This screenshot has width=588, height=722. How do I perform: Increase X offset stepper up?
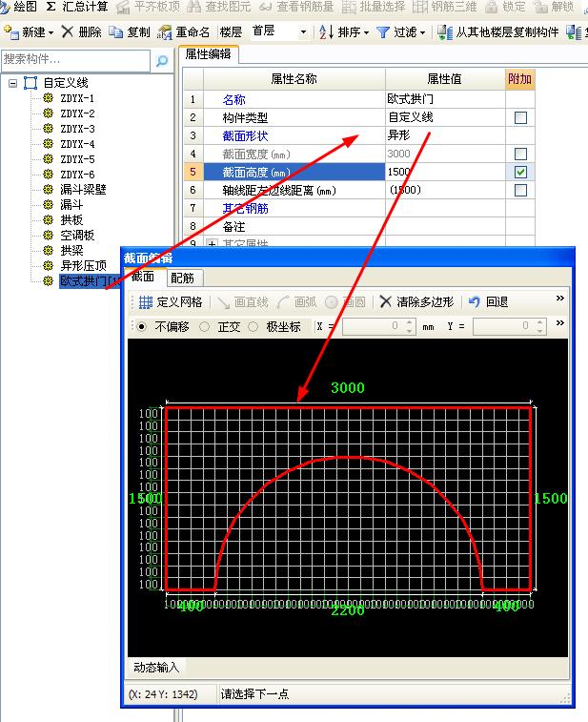(410, 322)
